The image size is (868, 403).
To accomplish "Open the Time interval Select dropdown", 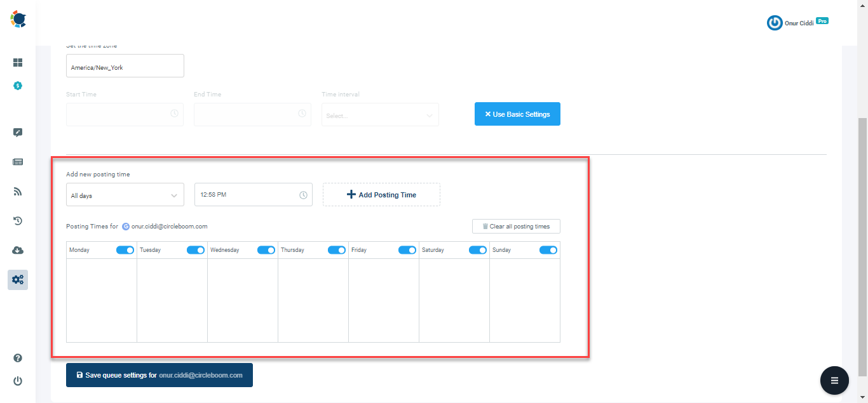I will 380,114.
